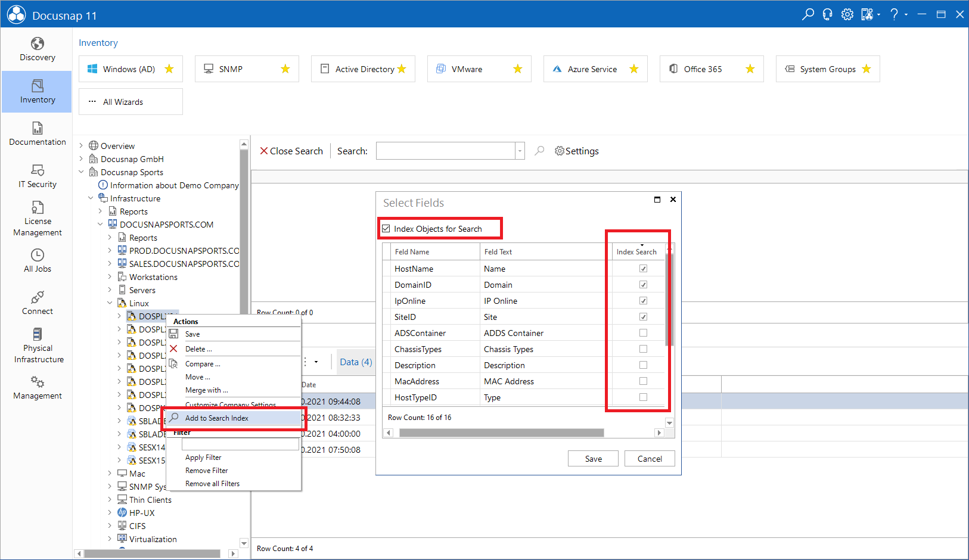The width and height of the screenshot is (969, 560).
Task: Open IT Security module
Action: click(x=37, y=176)
